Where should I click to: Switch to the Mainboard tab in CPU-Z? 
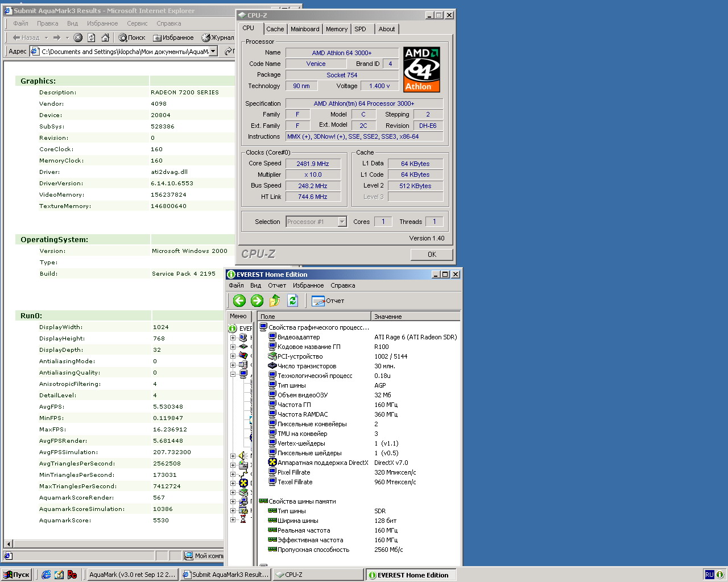pos(305,29)
